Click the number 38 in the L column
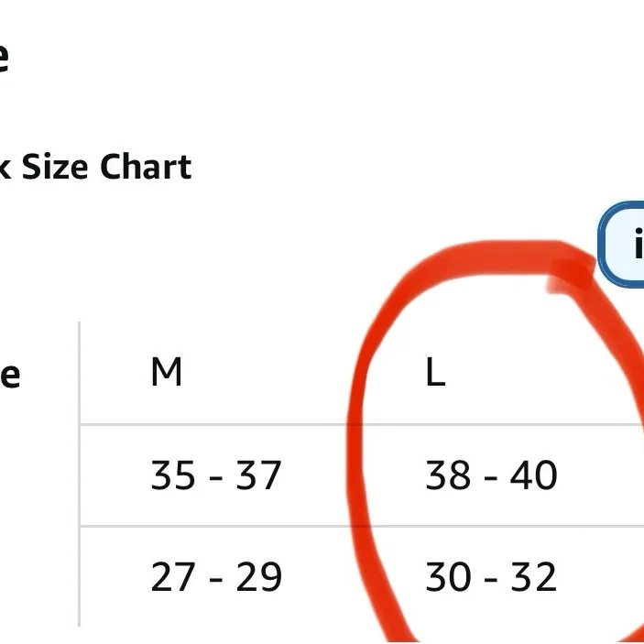This screenshot has width=644, height=644. click(x=448, y=475)
